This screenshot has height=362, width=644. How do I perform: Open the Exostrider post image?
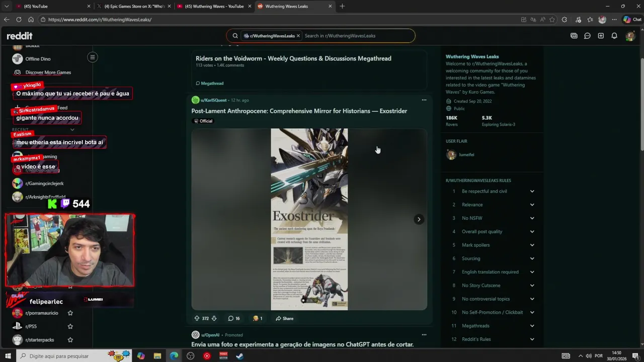coord(309,219)
